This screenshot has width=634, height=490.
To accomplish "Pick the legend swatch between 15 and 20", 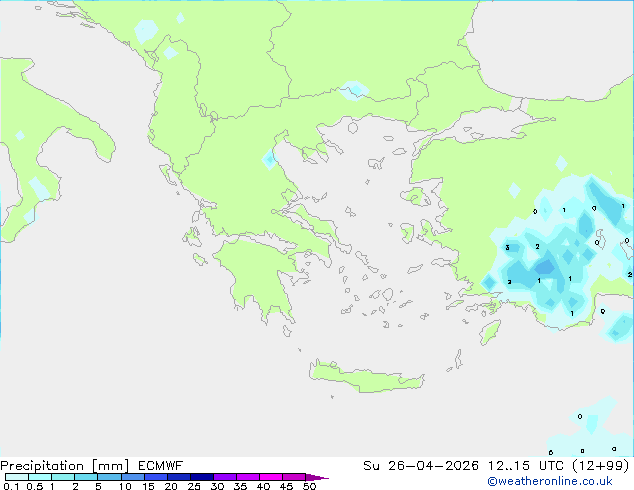I will point(155,477).
